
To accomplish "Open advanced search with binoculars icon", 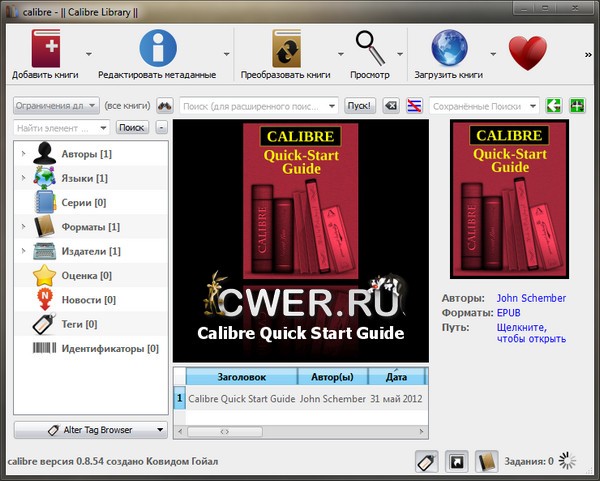I will [x=166, y=106].
